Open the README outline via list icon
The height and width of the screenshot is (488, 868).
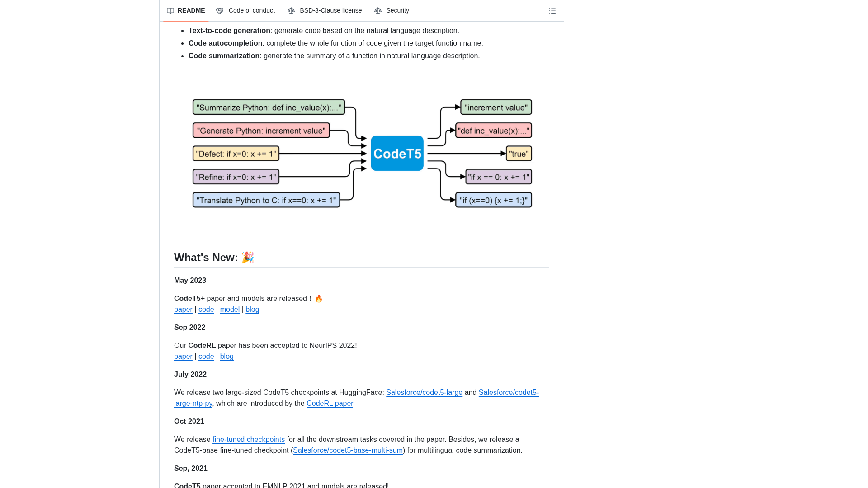(x=552, y=10)
